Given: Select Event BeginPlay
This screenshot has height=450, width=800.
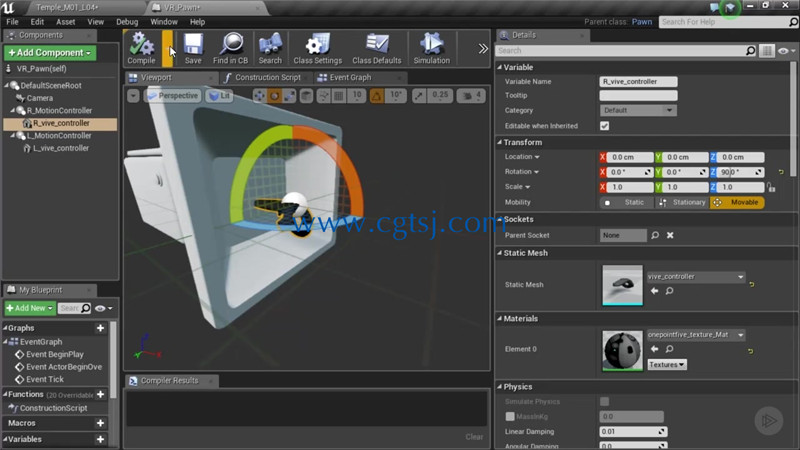Looking at the screenshot, I should click(x=55, y=354).
